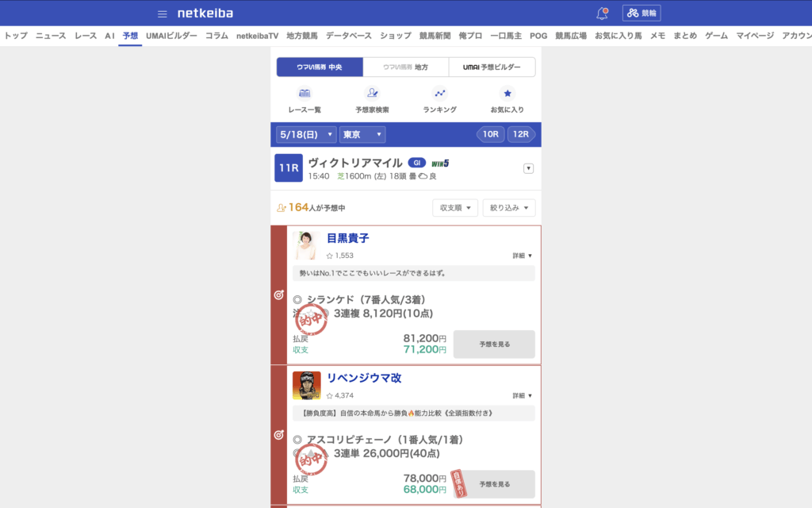Open the 5/18(日) date dropdown

click(306, 135)
